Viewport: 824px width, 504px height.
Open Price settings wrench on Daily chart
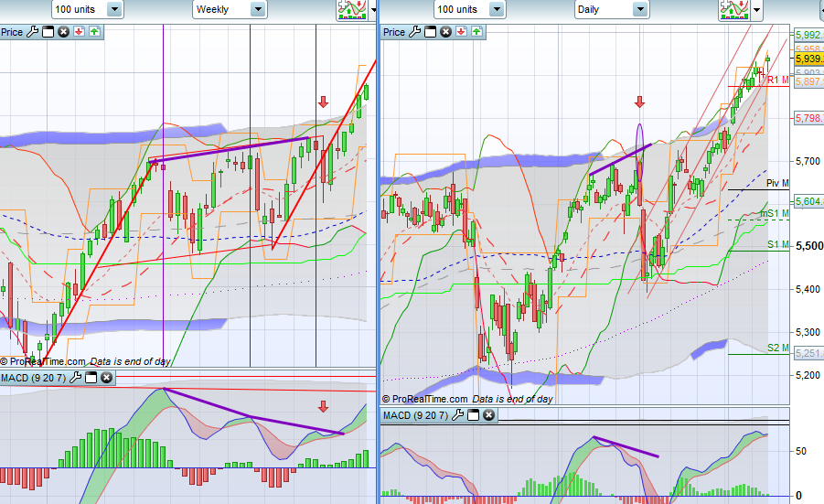coord(414,32)
